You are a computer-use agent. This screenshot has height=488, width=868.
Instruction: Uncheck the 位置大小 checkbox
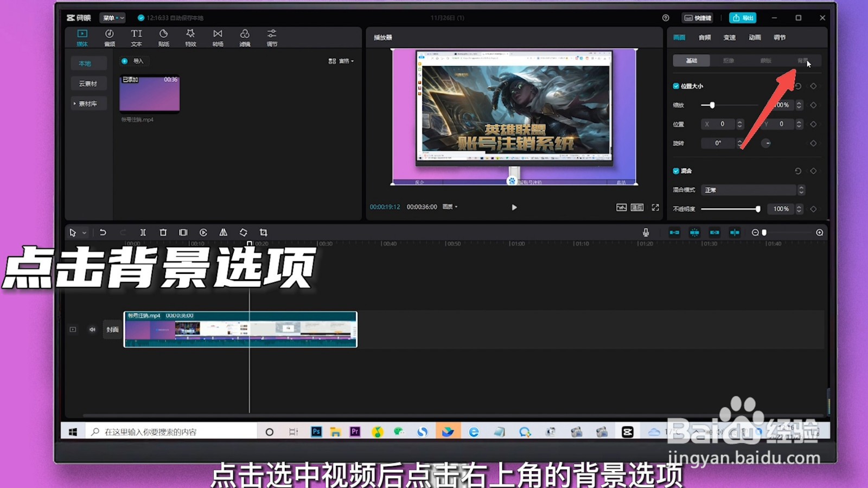point(676,86)
